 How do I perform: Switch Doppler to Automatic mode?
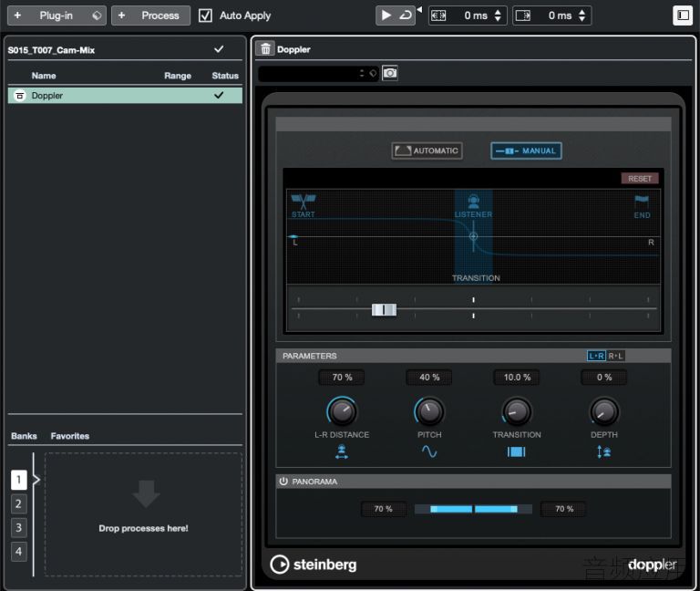pyautogui.click(x=427, y=150)
